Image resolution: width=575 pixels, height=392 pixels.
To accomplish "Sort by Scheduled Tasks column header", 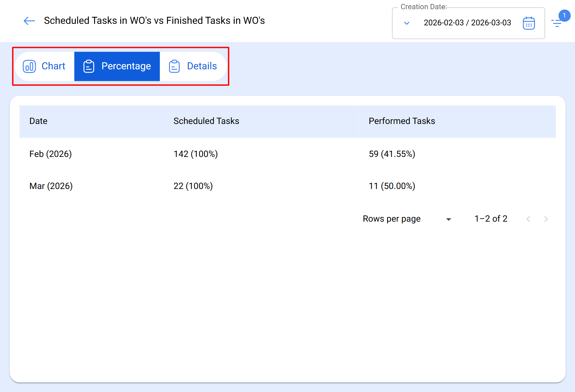I will 206,121.
